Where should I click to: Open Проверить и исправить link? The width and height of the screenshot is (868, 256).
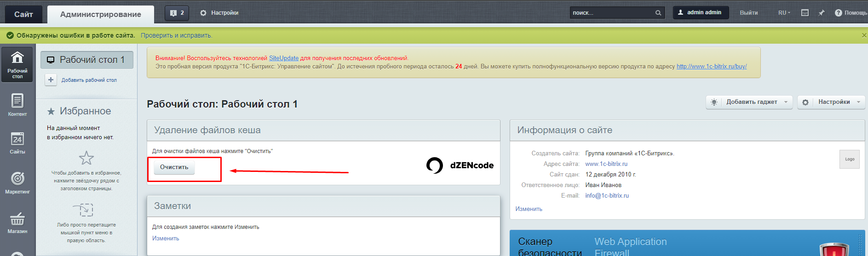tap(176, 35)
